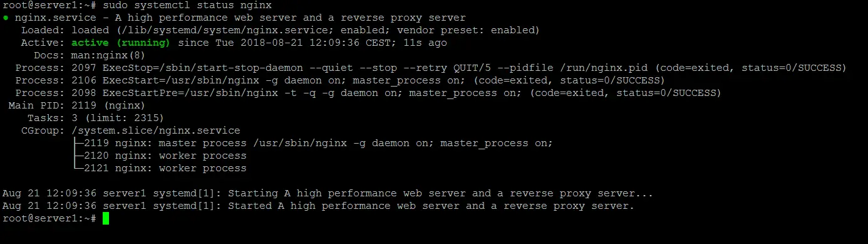Click the 2119 nginx master process entry
Screen dimensions: 868x244
tap(318, 143)
